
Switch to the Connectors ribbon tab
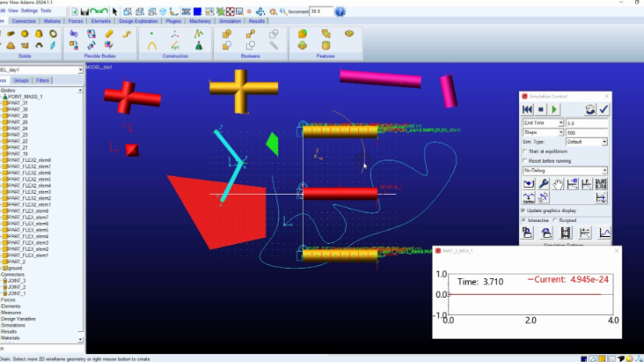[25, 19]
